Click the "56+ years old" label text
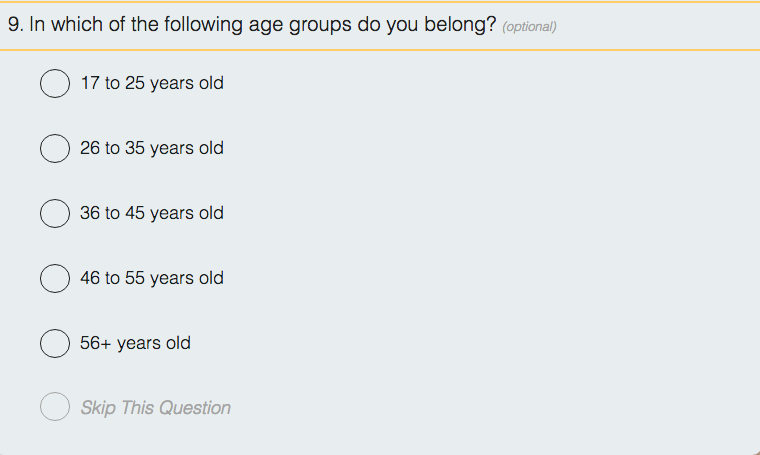 pos(135,343)
